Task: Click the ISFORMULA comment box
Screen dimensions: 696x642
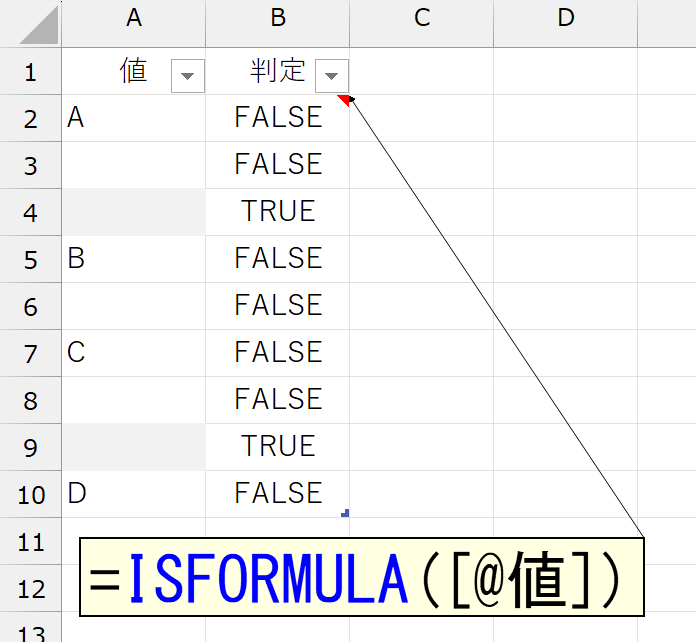Action: pyautogui.click(x=362, y=577)
